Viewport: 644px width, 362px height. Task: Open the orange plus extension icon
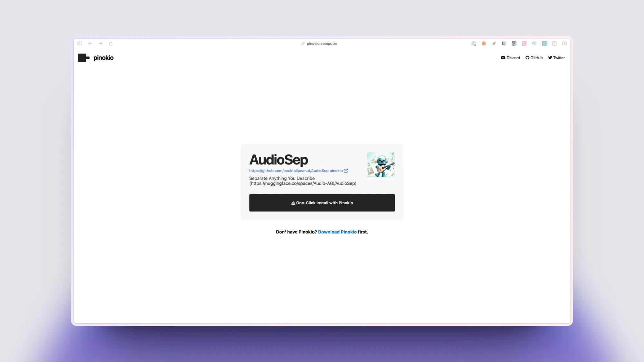pos(484,43)
